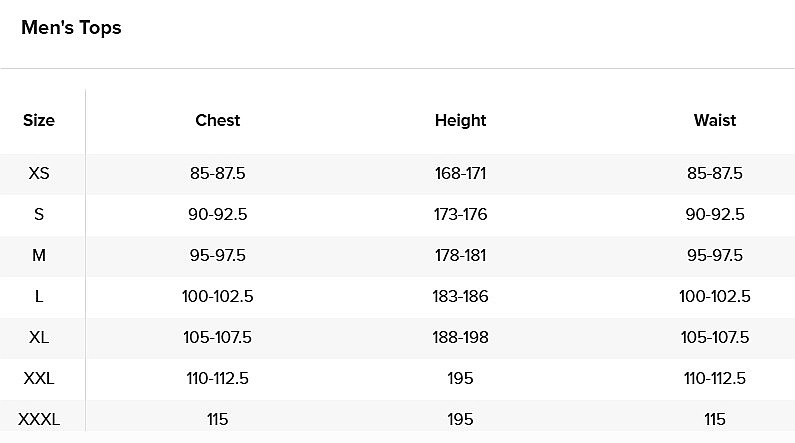Click waist value 110-112.5 for XXL

tap(715, 378)
